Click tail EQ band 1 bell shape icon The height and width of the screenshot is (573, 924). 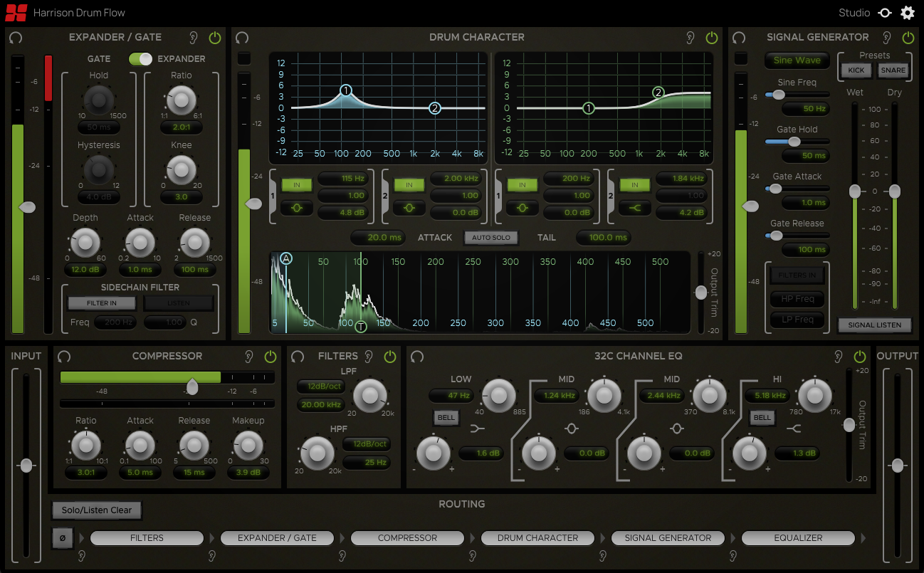coord(523,208)
